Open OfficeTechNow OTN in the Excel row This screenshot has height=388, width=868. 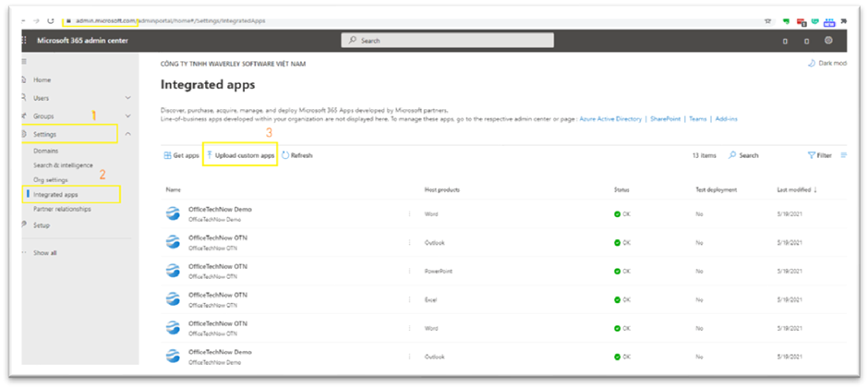218,295
